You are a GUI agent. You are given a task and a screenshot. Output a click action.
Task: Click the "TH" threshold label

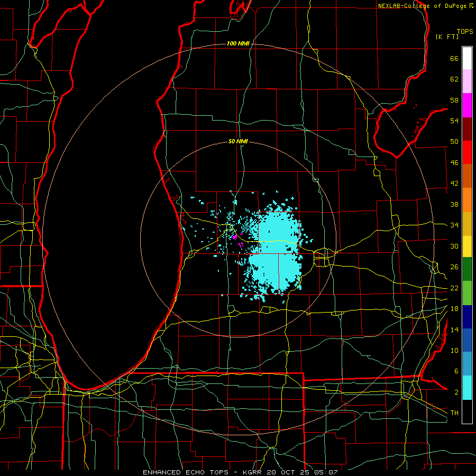coord(454,413)
